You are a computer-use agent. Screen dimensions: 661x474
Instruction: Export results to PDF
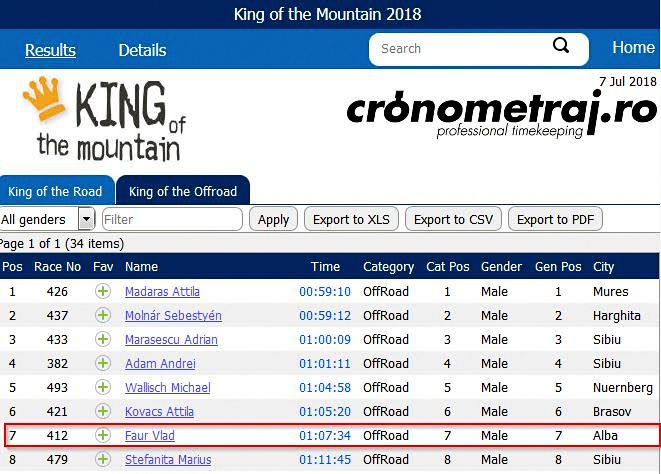tap(555, 219)
